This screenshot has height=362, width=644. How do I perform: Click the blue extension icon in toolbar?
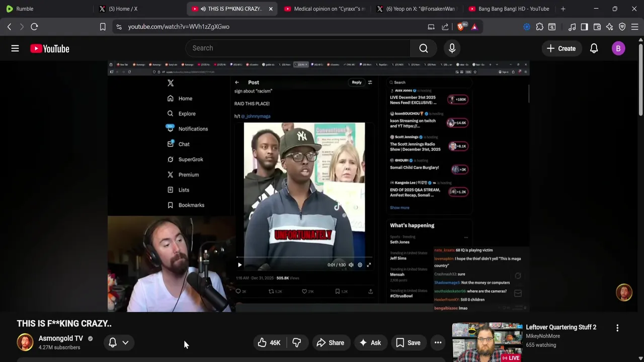pyautogui.click(x=527, y=27)
